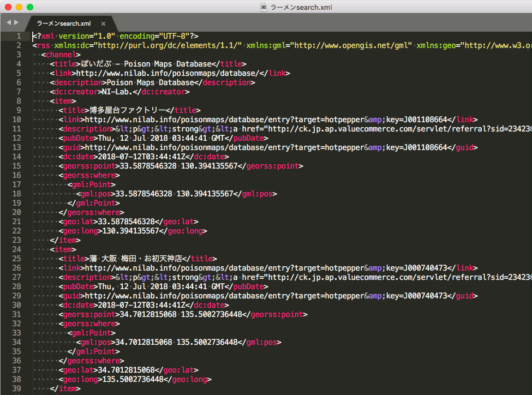Click georss:point value 33.5878546328 on line 15

[148, 166]
